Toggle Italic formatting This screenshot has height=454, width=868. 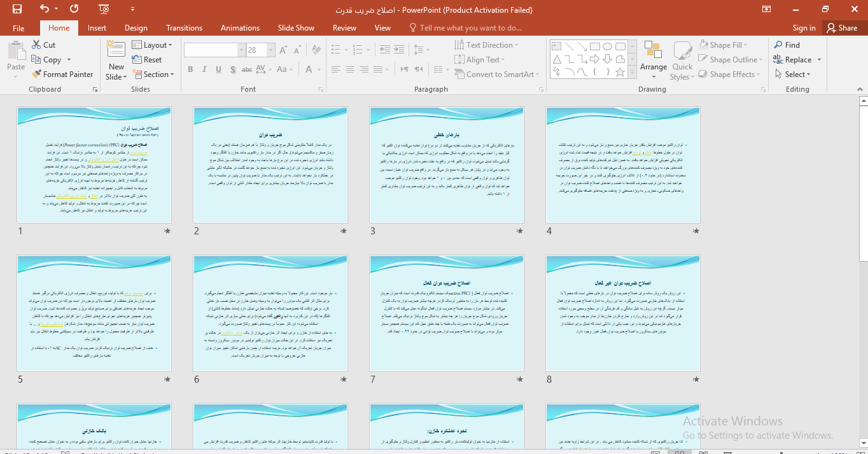coord(204,69)
